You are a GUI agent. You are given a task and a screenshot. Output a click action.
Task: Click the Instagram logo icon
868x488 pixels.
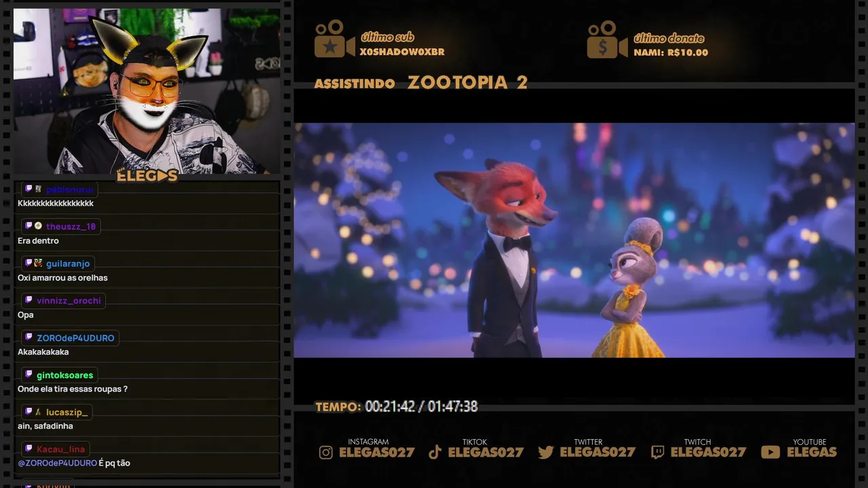click(326, 453)
